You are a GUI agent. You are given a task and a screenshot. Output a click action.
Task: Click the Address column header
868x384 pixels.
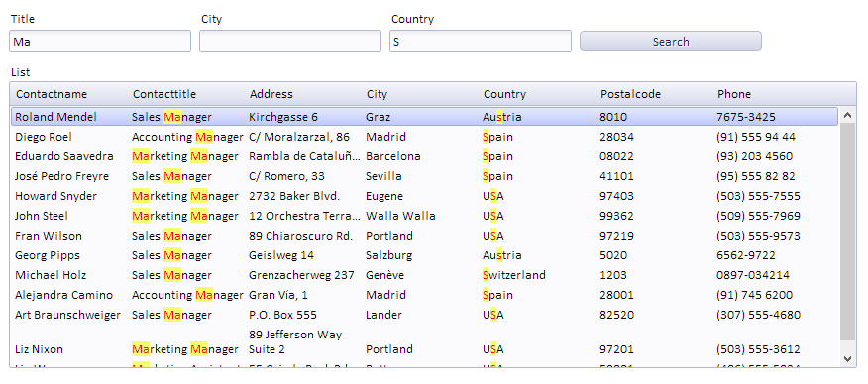[271, 94]
